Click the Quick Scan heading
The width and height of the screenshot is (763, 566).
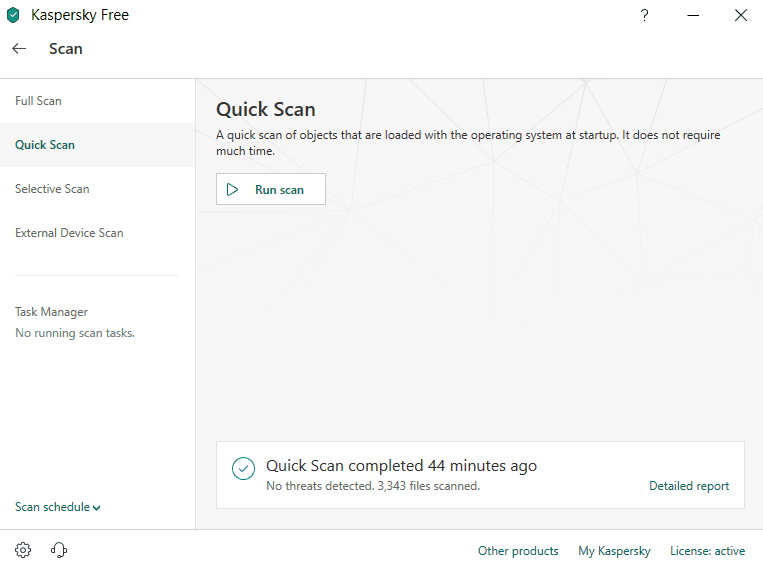[x=266, y=109]
